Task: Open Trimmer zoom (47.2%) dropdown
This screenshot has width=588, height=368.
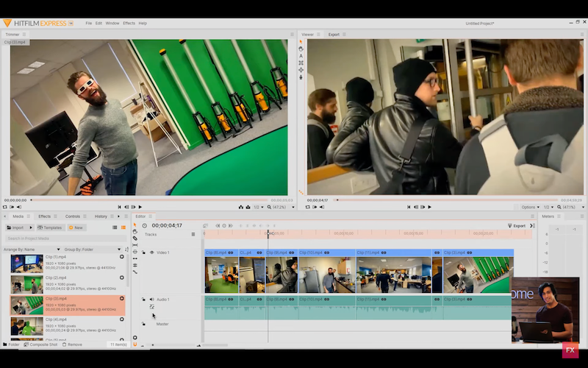Action: click(281, 207)
